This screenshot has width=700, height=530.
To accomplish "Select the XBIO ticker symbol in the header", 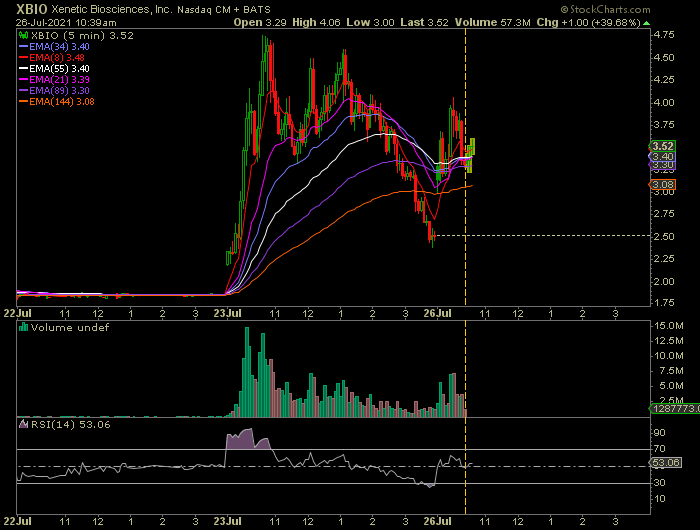I will tap(32, 9).
